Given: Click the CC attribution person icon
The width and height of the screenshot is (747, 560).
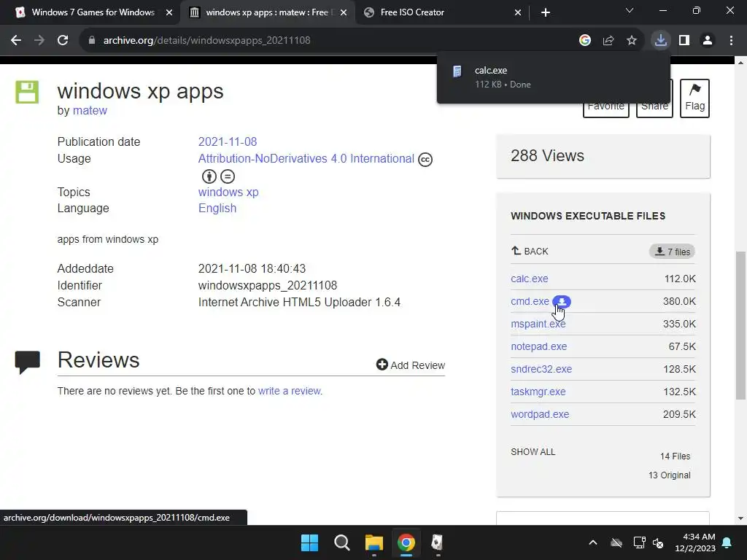Looking at the screenshot, I should [x=209, y=176].
